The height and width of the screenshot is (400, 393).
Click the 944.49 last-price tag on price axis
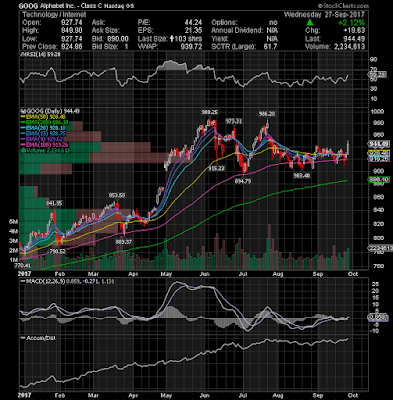point(378,144)
